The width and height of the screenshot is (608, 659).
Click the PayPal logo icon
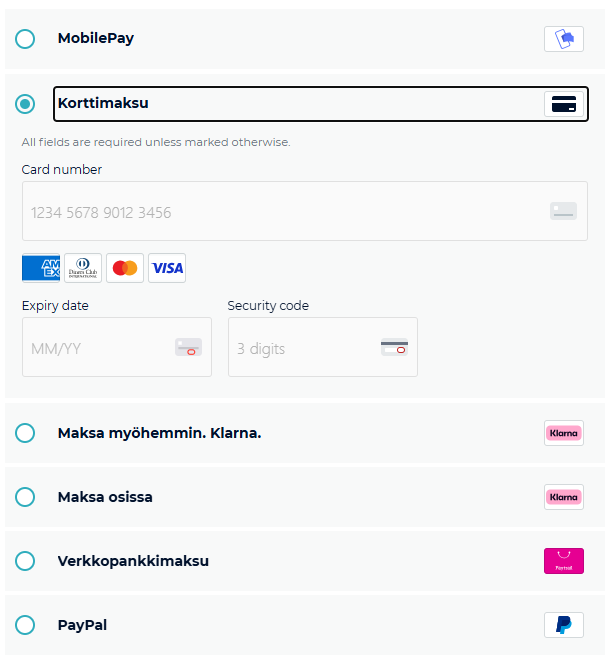click(563, 625)
